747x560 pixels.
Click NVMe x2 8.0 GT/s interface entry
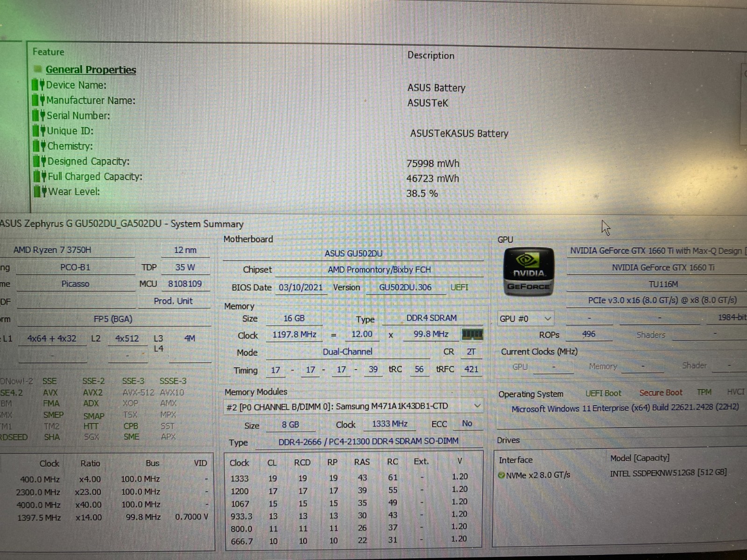(x=538, y=475)
